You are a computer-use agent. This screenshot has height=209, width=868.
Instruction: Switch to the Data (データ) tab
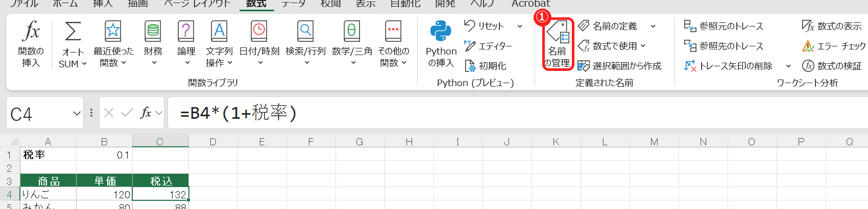coord(294,4)
